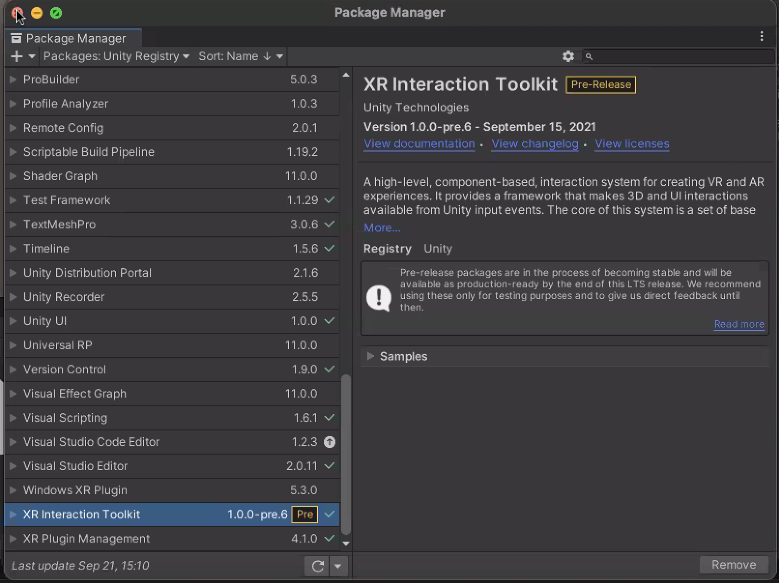The height and width of the screenshot is (583, 779).
Task: Click the package search field
Action: (x=678, y=56)
